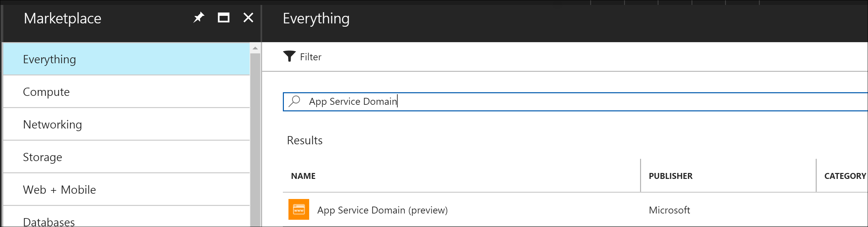Click the orange App Service Domain icon
This screenshot has height=227, width=868.
pos(299,210)
